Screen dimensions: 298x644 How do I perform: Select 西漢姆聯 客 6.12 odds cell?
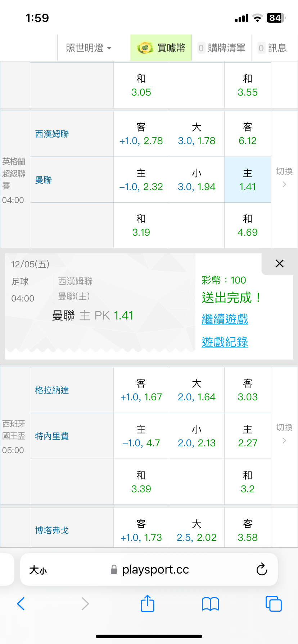click(248, 134)
